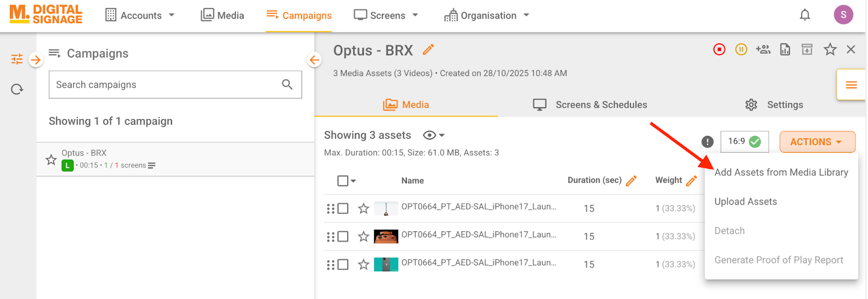Image resolution: width=868 pixels, height=299 pixels.
Task: Pause the campaign with orange pause icon
Action: click(741, 50)
